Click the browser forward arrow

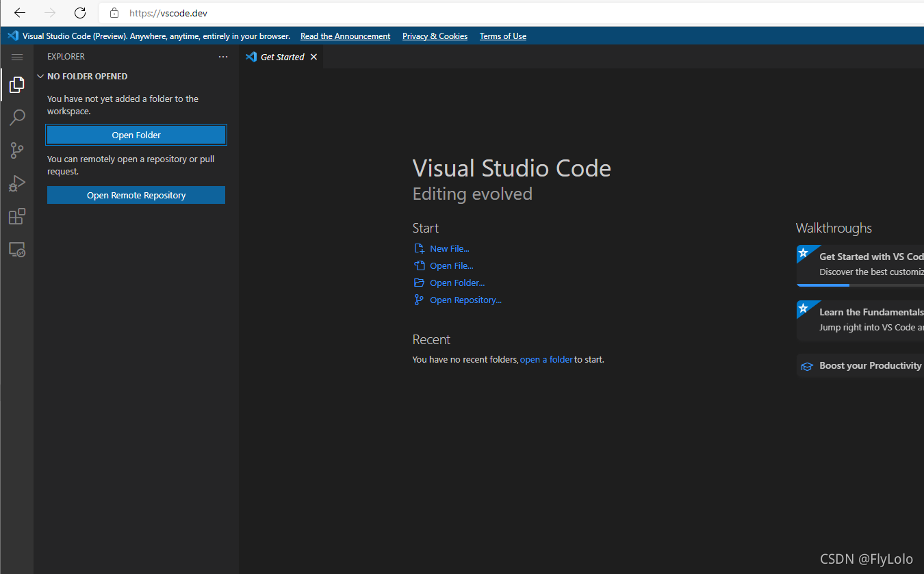tap(50, 13)
